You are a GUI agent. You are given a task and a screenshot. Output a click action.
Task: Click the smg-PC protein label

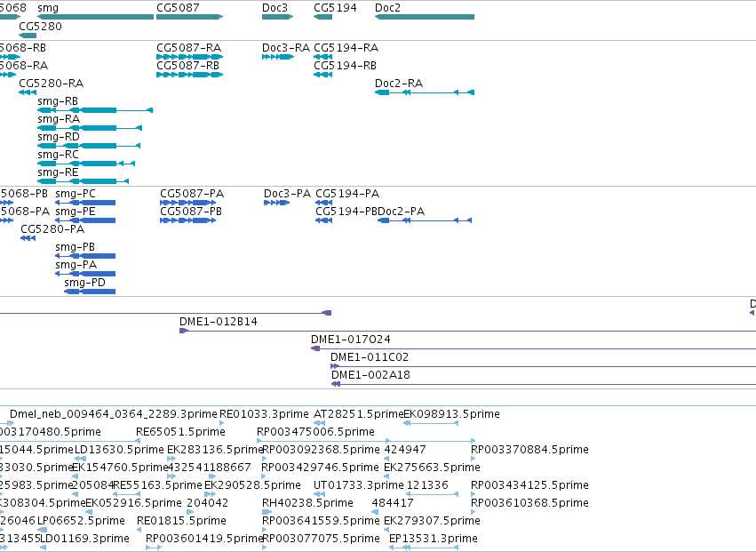[76, 194]
